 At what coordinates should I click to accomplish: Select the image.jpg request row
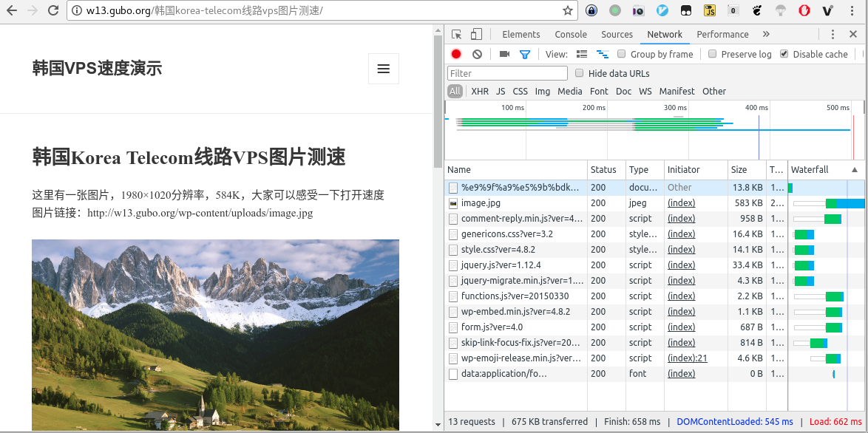point(481,203)
